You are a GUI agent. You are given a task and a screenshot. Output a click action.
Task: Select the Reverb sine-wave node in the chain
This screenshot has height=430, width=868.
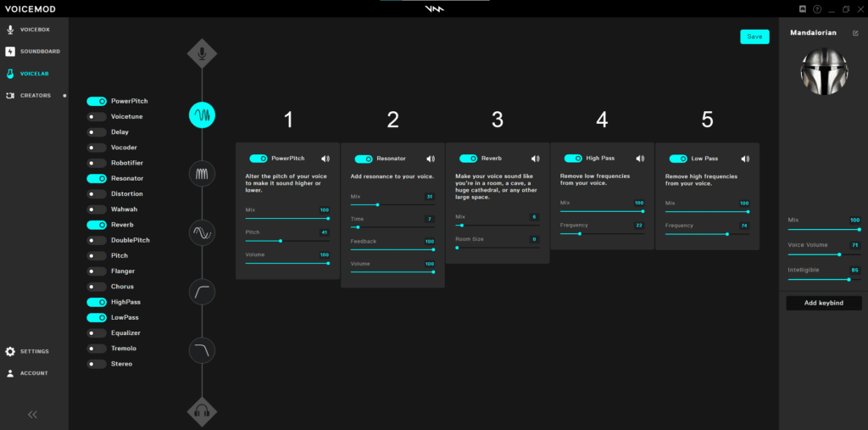(x=202, y=232)
